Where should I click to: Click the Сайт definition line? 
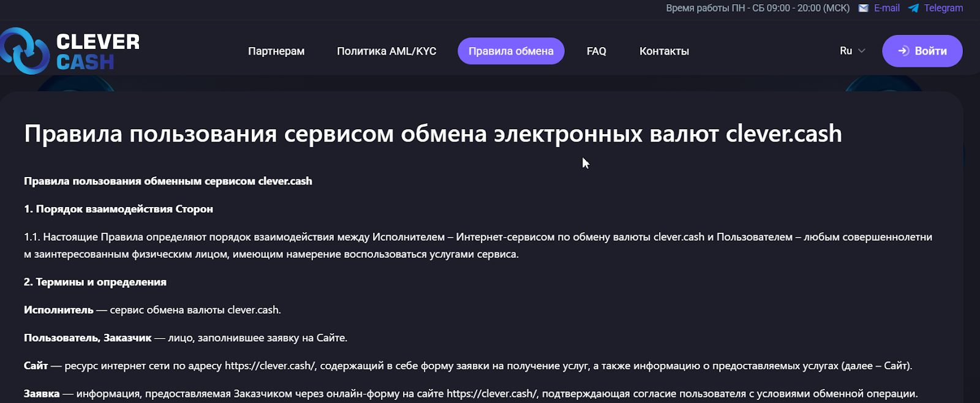468,366
